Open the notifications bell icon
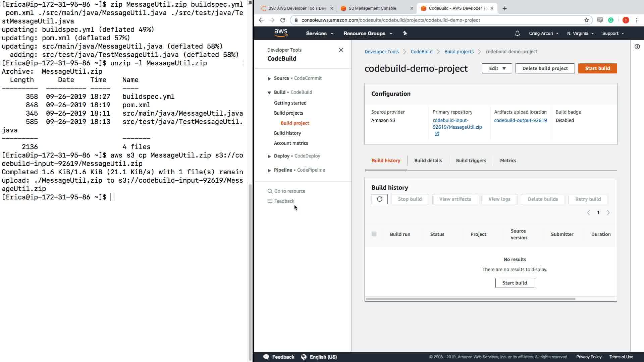This screenshot has height=362, width=644. click(517, 33)
